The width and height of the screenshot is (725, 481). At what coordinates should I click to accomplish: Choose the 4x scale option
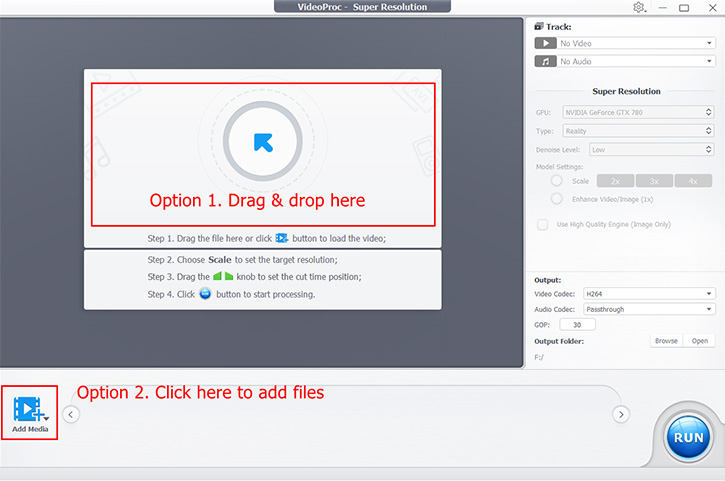692,181
